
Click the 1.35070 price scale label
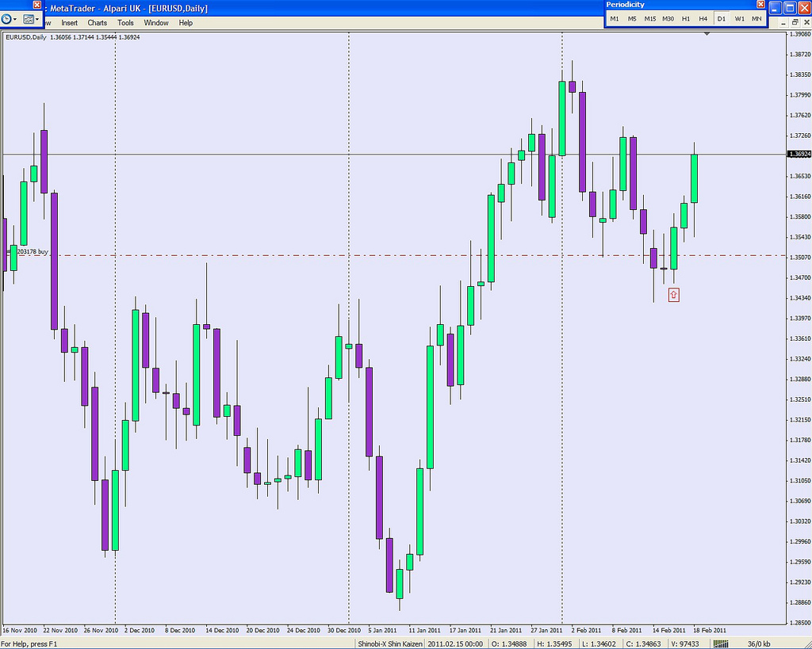pos(800,258)
